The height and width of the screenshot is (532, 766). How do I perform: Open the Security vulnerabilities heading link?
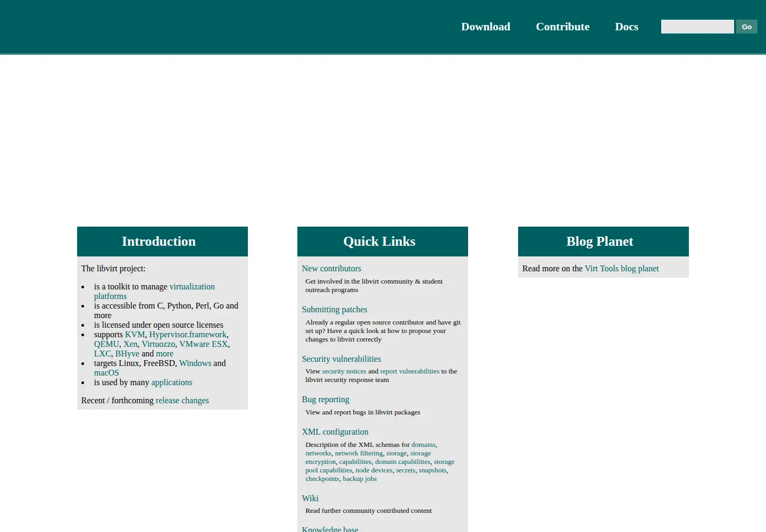pos(342,359)
